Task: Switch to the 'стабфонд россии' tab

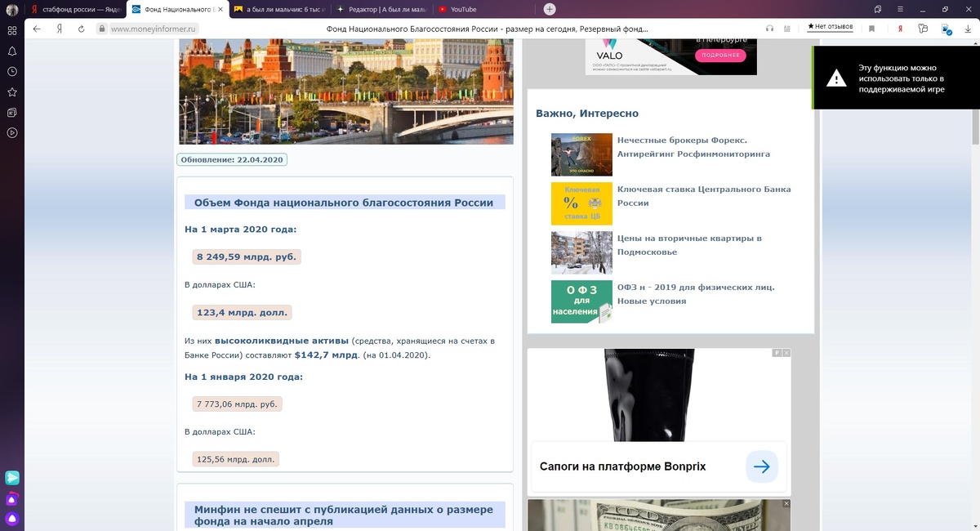Action: click(x=74, y=9)
